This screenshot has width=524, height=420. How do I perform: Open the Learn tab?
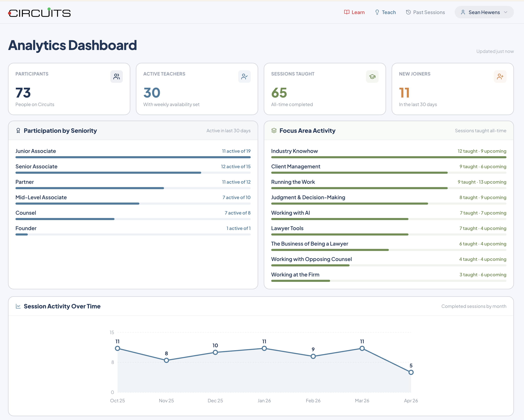[354, 12]
